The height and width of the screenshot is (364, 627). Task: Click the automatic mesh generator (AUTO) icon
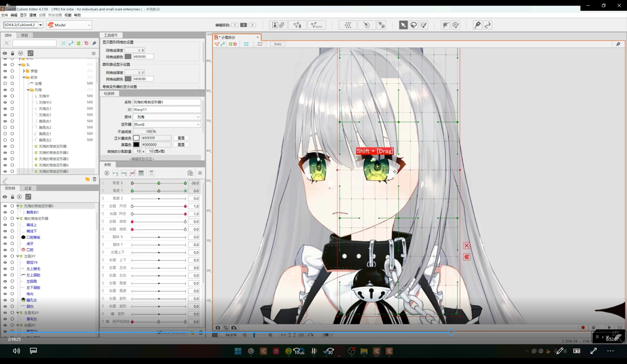pyautogui.click(x=316, y=25)
